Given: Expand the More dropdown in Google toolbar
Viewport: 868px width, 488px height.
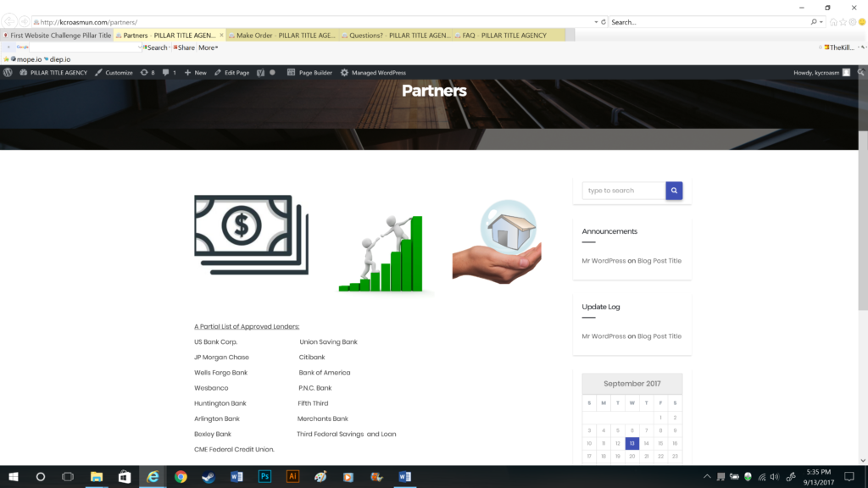Looking at the screenshot, I should 209,47.
